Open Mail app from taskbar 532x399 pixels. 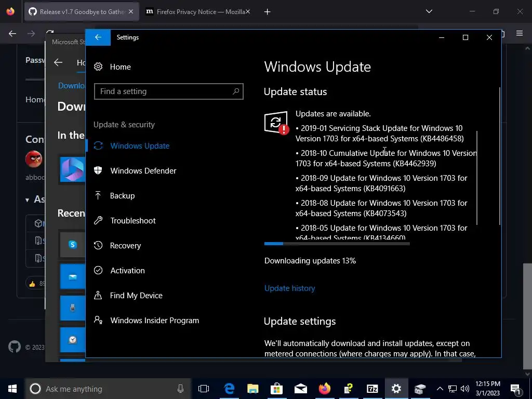(x=301, y=389)
